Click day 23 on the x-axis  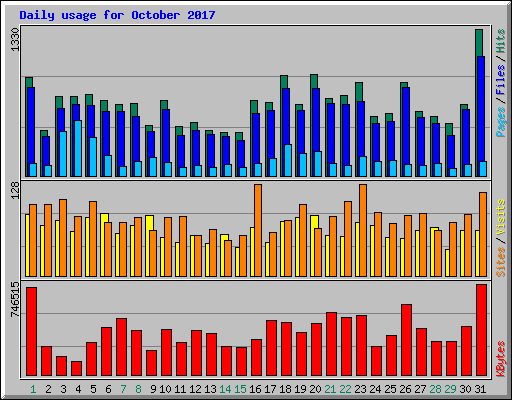point(360,389)
